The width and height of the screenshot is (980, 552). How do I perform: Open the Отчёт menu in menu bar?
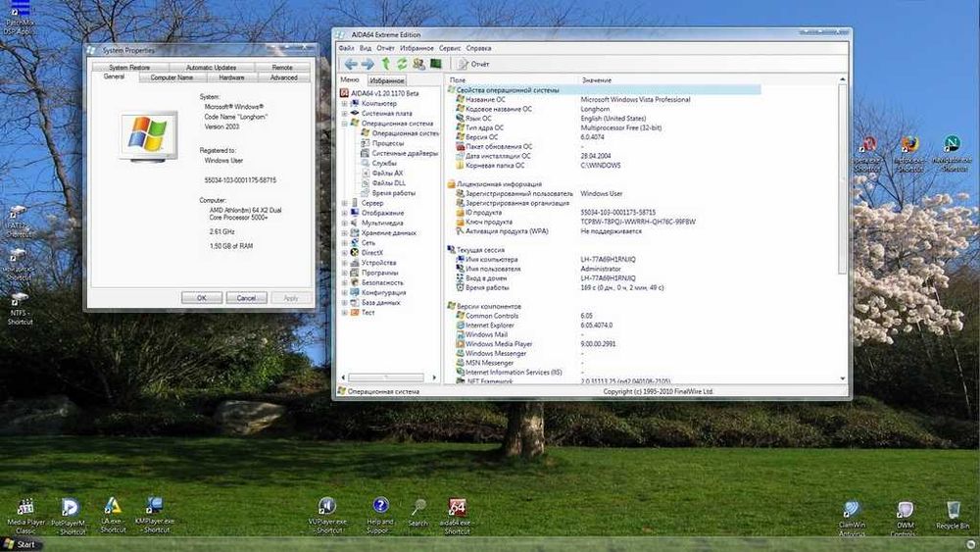click(x=385, y=48)
